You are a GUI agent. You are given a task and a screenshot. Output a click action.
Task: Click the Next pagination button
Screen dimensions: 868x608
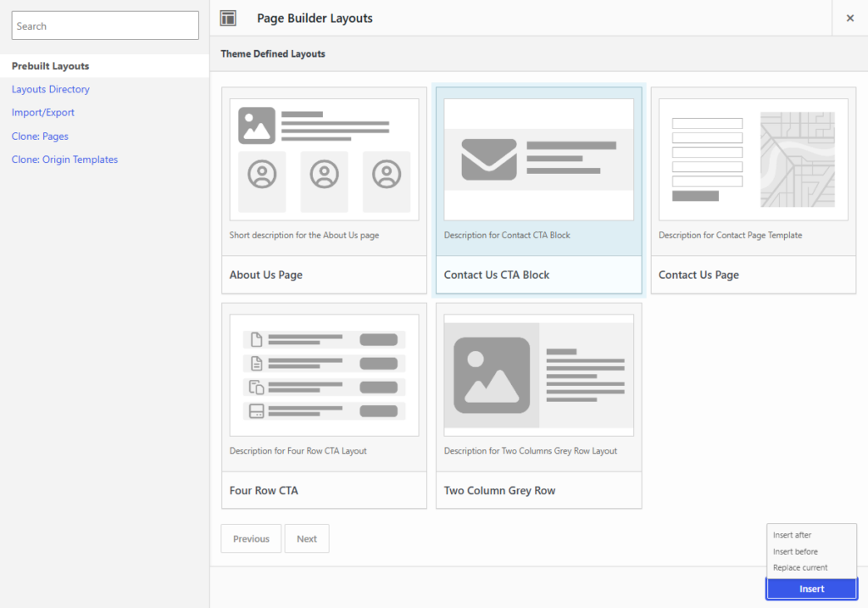[307, 538]
